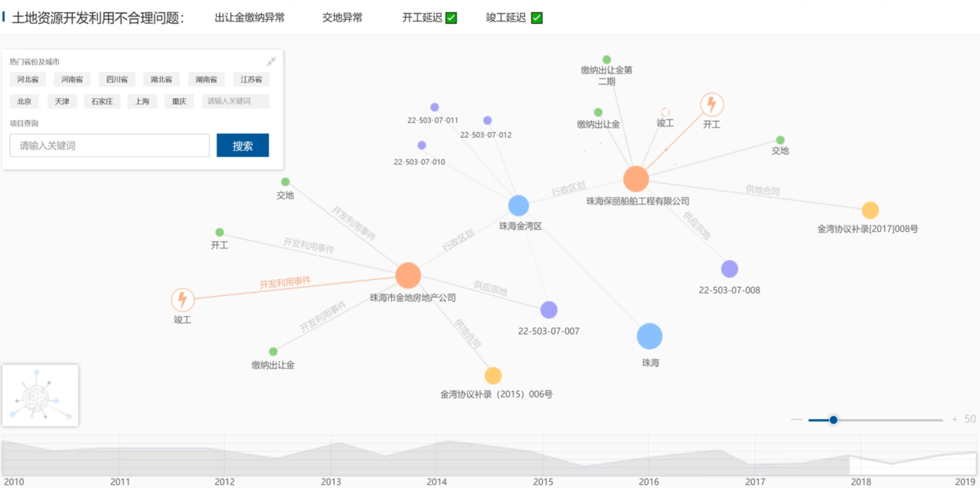Choose the 上海 city tag

142,101
